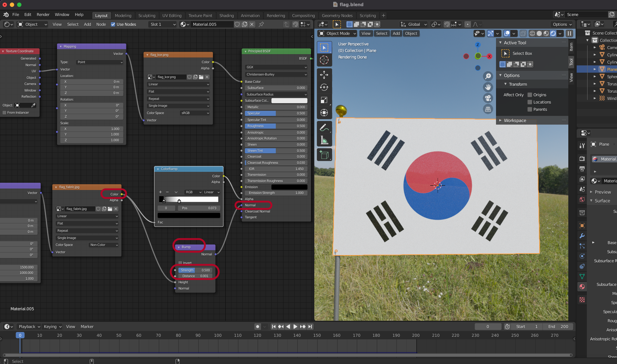The height and width of the screenshot is (364, 617).
Task: Toggle X-ray mode in viewport header
Action: point(523,33)
